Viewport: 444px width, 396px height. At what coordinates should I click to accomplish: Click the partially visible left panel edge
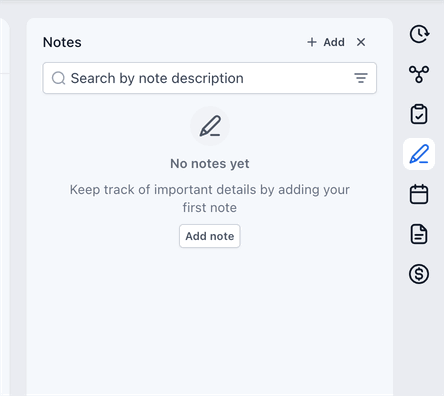pyautogui.click(x=4, y=207)
